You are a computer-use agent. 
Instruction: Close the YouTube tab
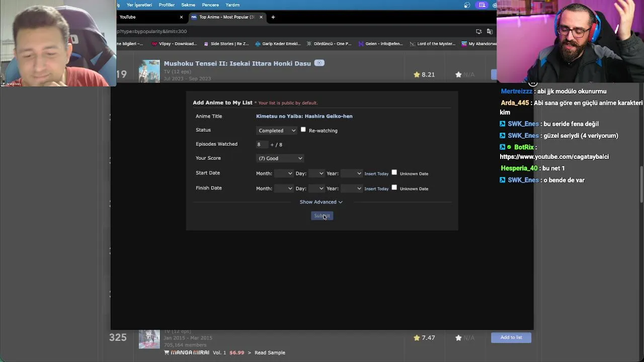point(181,17)
